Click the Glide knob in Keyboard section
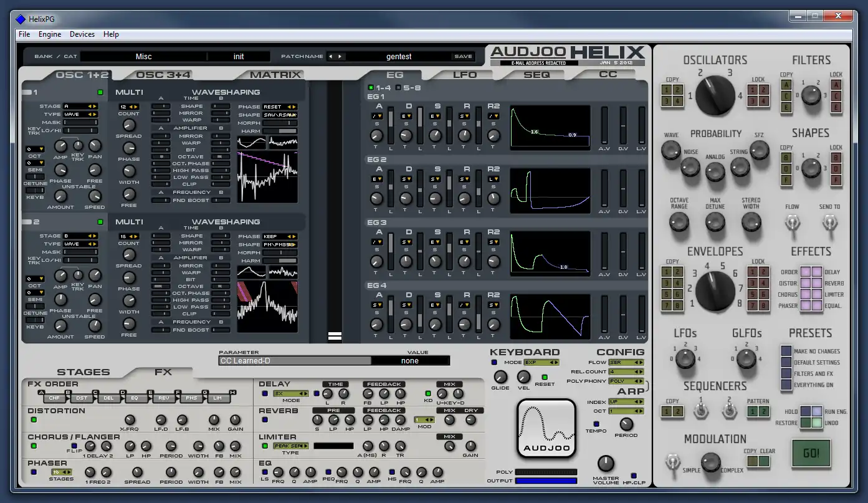 pyautogui.click(x=500, y=376)
